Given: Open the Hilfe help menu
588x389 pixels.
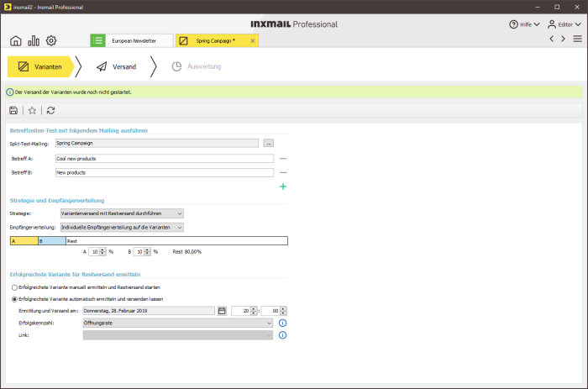Looking at the screenshot, I should 524,24.
